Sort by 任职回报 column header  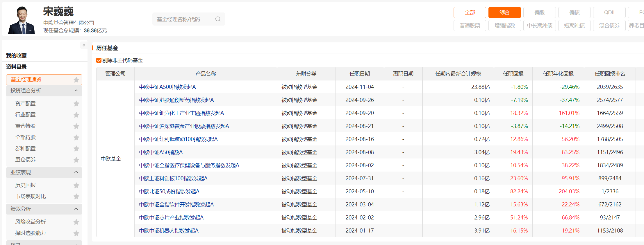[513, 74]
